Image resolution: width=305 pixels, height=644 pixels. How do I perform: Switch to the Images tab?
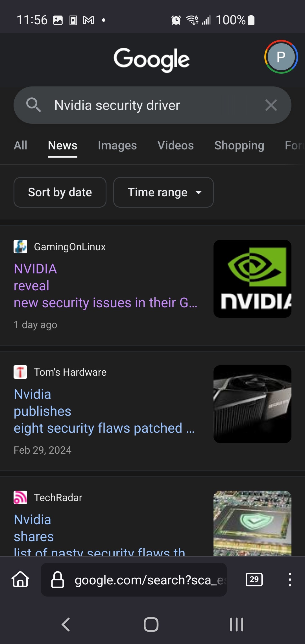[117, 145]
